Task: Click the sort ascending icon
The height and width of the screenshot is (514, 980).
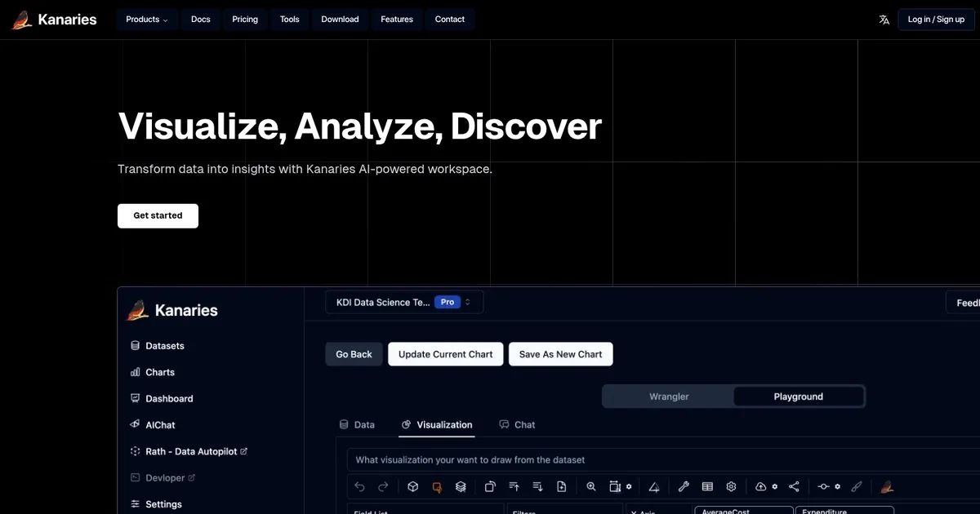Action: tap(514, 487)
